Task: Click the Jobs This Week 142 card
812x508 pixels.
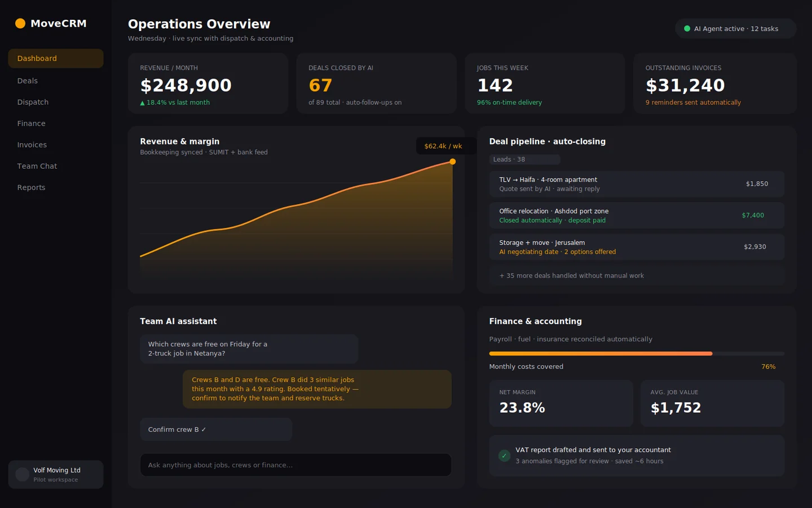Action: pyautogui.click(x=545, y=84)
